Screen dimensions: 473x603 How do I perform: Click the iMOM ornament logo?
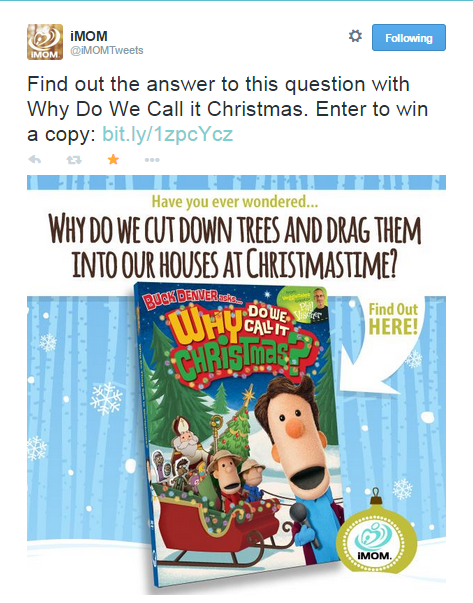[376, 538]
